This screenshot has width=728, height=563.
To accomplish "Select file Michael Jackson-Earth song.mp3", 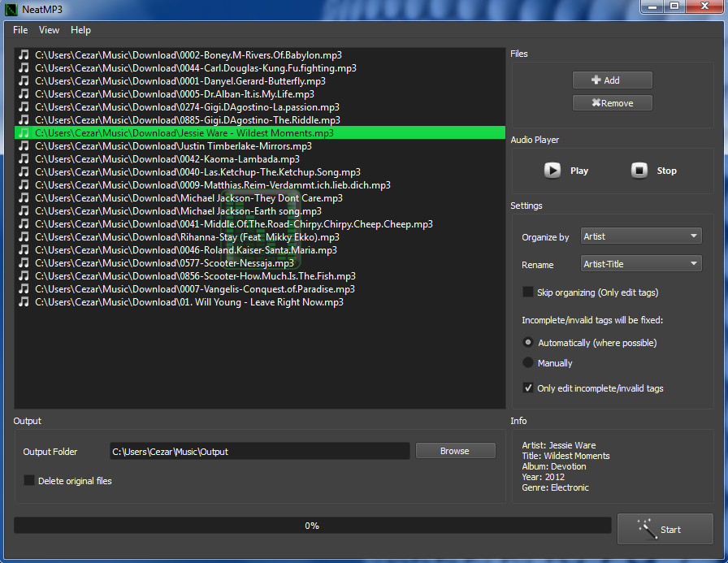I will [x=259, y=210].
